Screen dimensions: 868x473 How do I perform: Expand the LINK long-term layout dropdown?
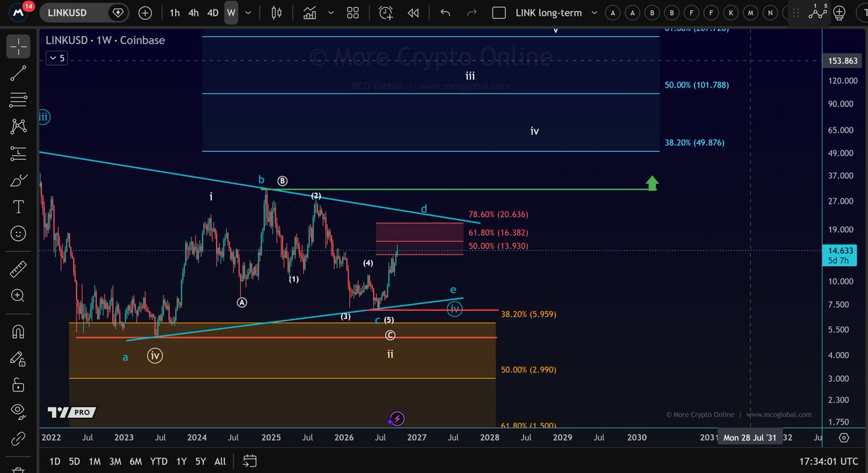[x=594, y=12]
